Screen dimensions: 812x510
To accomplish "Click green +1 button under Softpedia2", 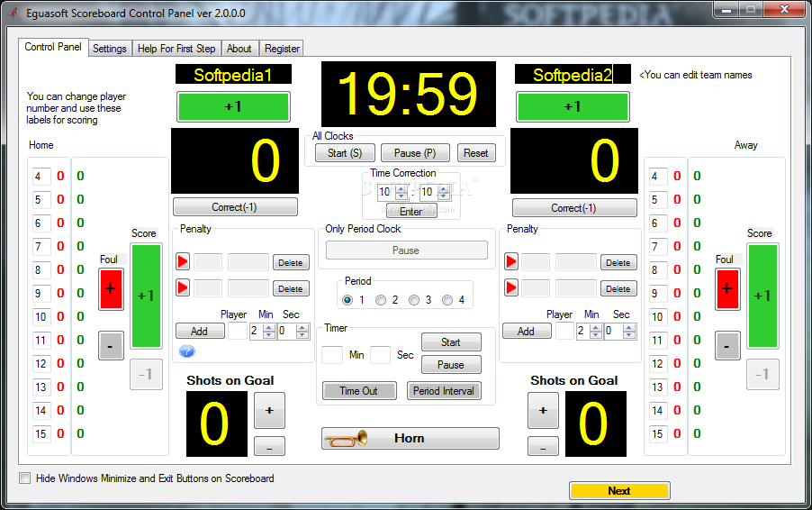I will pyautogui.click(x=573, y=106).
